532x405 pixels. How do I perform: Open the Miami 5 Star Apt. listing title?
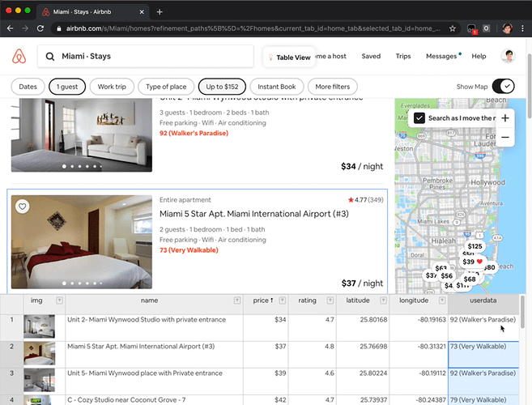tap(253, 214)
